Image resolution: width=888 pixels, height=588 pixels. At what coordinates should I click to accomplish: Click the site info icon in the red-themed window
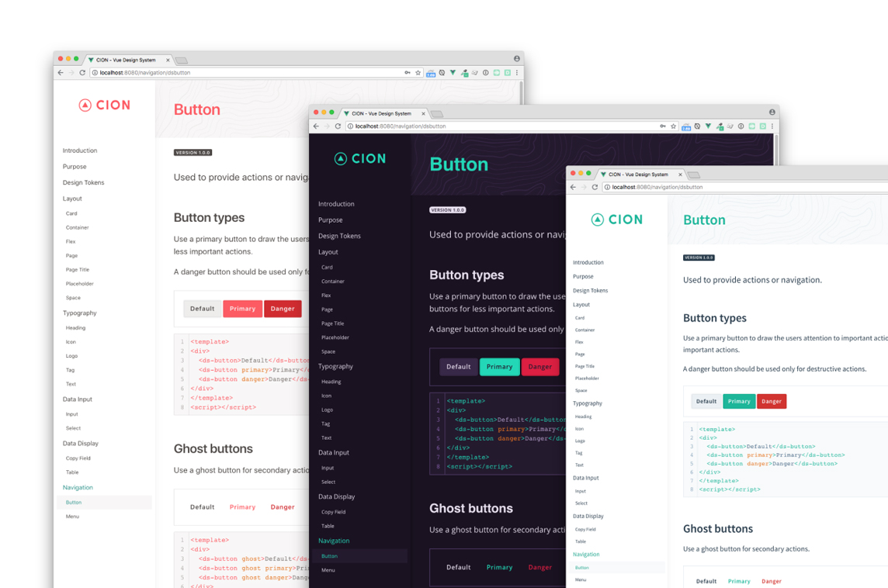click(95, 72)
